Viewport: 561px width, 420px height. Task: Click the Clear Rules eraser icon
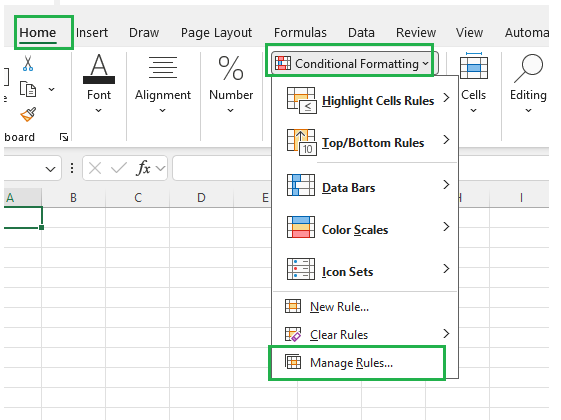[293, 334]
